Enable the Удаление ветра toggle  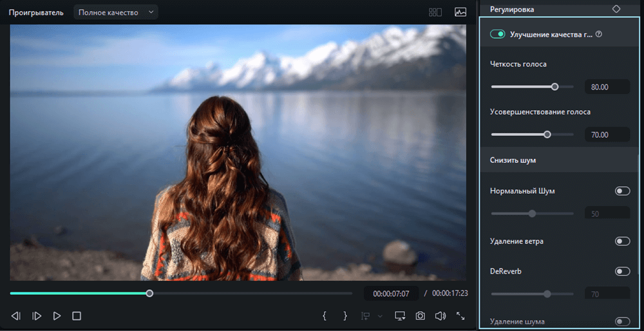tap(622, 241)
